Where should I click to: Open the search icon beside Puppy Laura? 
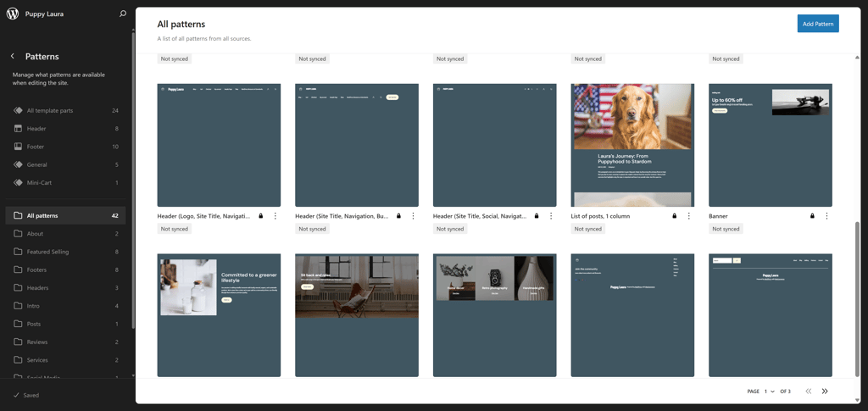click(x=123, y=14)
